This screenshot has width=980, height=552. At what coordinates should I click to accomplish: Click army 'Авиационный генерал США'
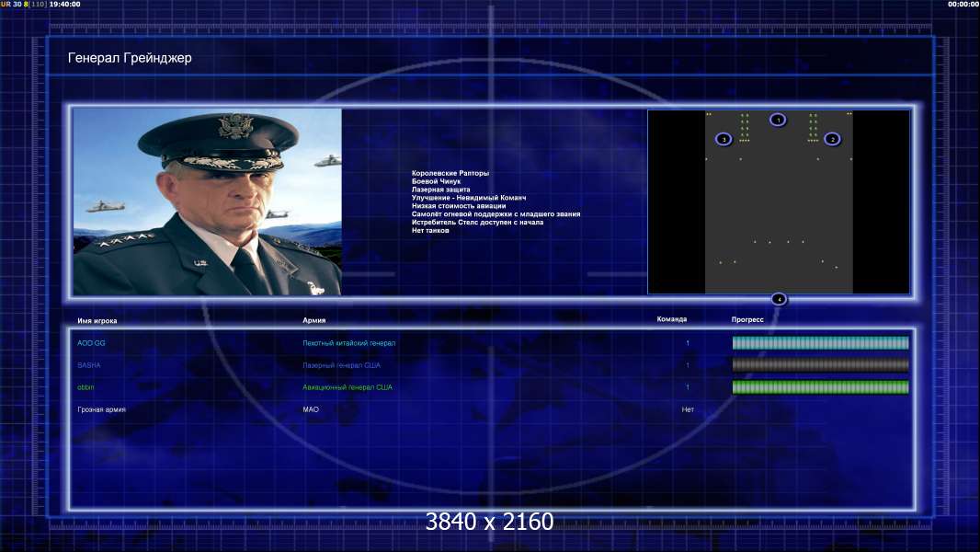348,387
